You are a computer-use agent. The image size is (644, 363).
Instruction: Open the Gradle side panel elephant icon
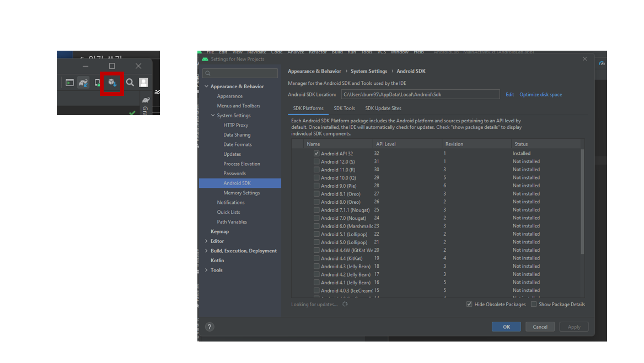(x=146, y=100)
